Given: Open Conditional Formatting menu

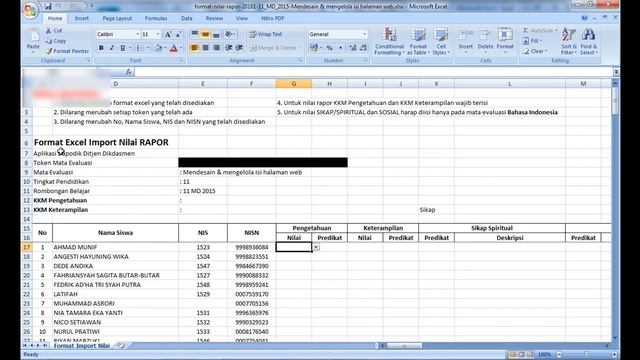Looking at the screenshot, I should [x=389, y=41].
